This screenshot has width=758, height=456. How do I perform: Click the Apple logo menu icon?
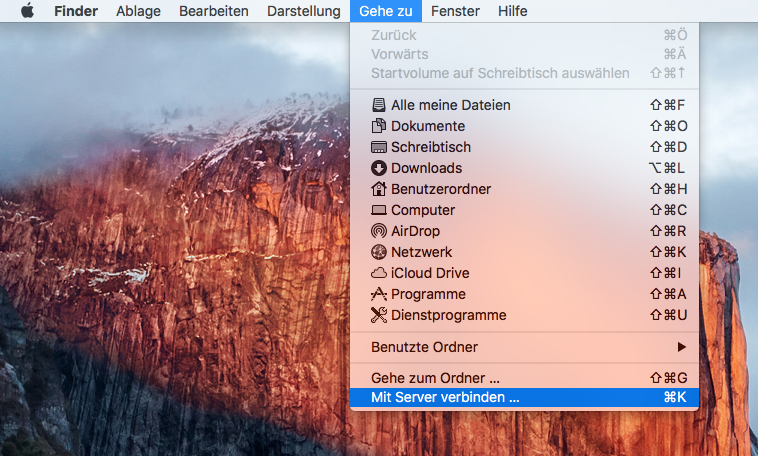tap(27, 11)
